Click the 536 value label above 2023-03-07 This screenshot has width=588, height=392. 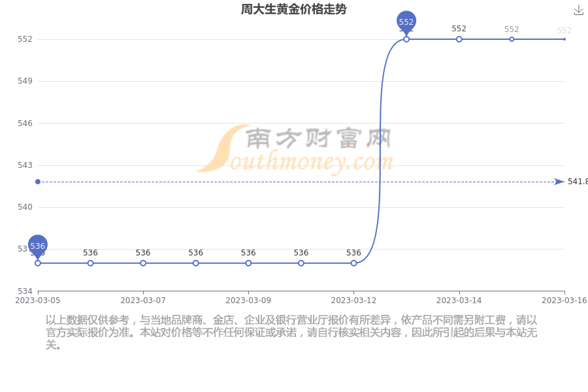(x=143, y=253)
